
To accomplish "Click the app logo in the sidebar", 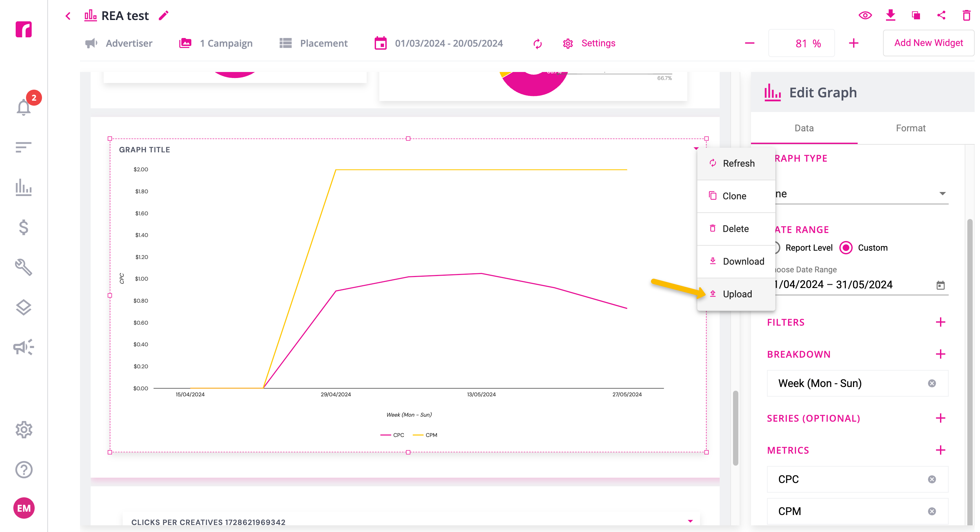I will coord(24,29).
